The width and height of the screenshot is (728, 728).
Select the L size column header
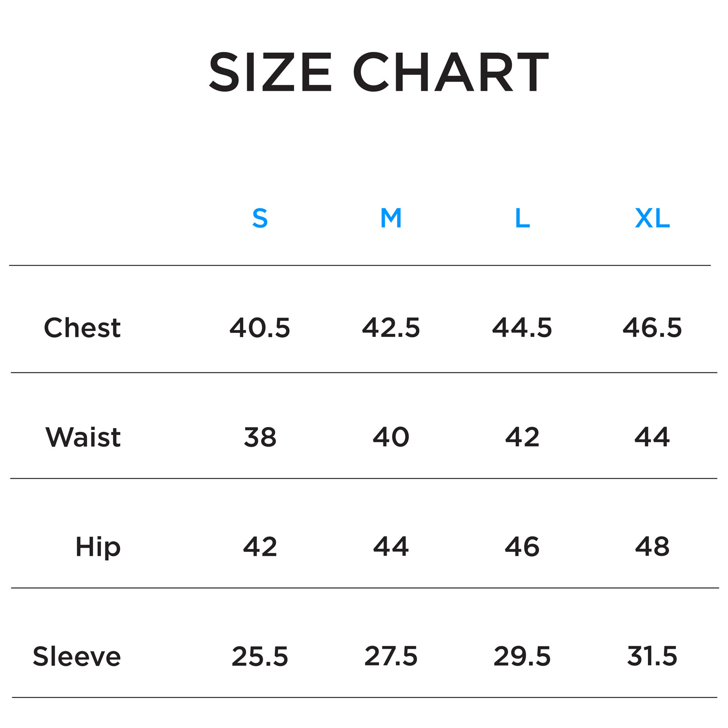click(x=522, y=218)
